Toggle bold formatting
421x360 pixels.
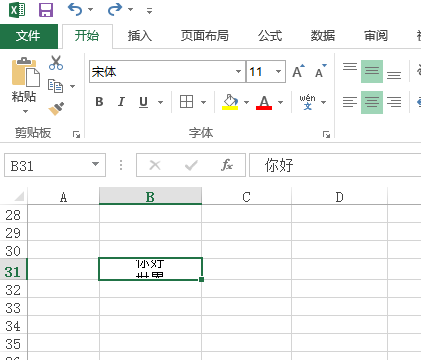pyautogui.click(x=99, y=102)
